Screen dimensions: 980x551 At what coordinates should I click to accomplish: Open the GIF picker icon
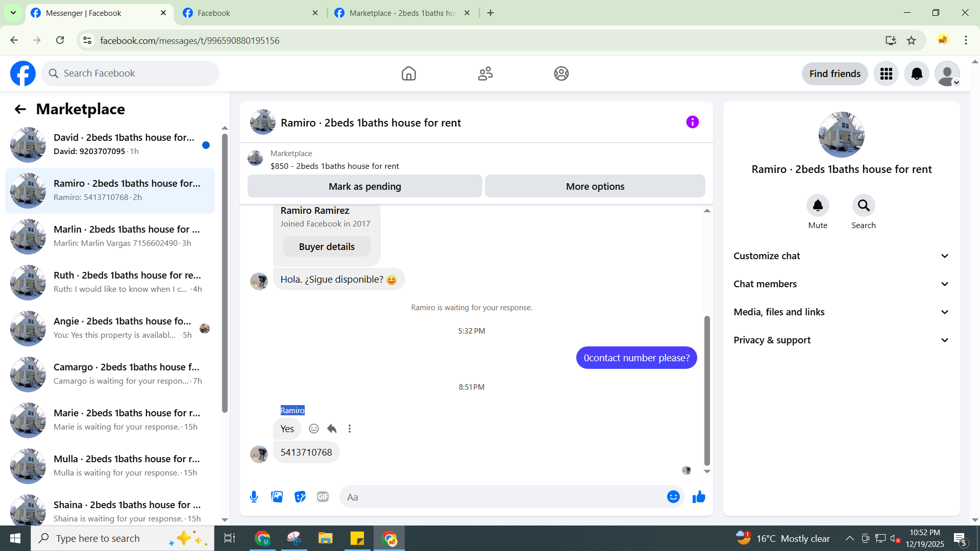(x=323, y=497)
